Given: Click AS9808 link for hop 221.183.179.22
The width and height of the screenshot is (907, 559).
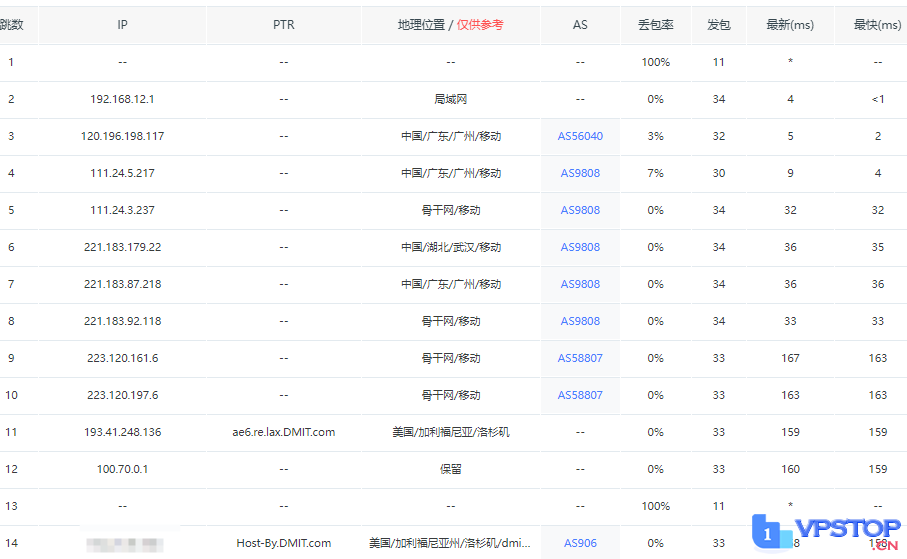Looking at the screenshot, I should [x=580, y=247].
